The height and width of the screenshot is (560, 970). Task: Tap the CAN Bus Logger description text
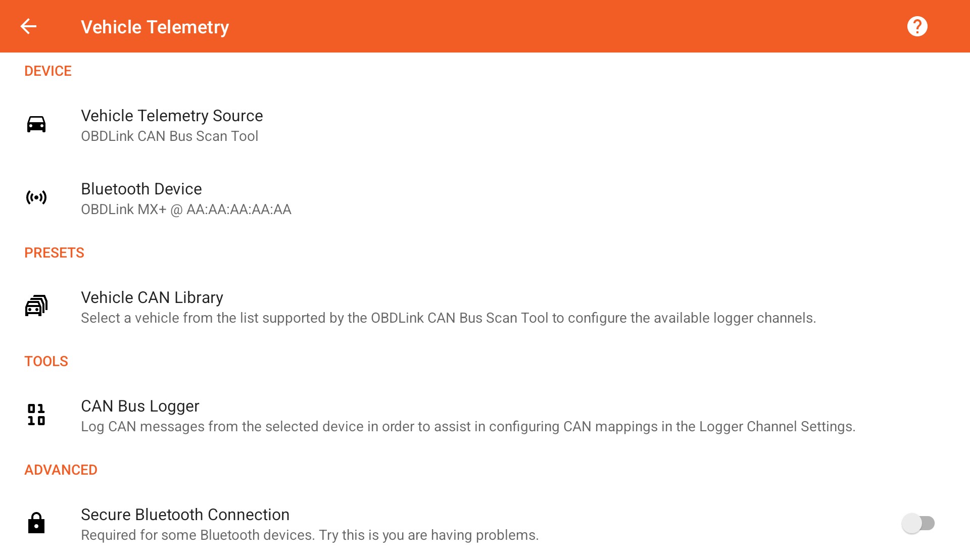pyautogui.click(x=468, y=427)
